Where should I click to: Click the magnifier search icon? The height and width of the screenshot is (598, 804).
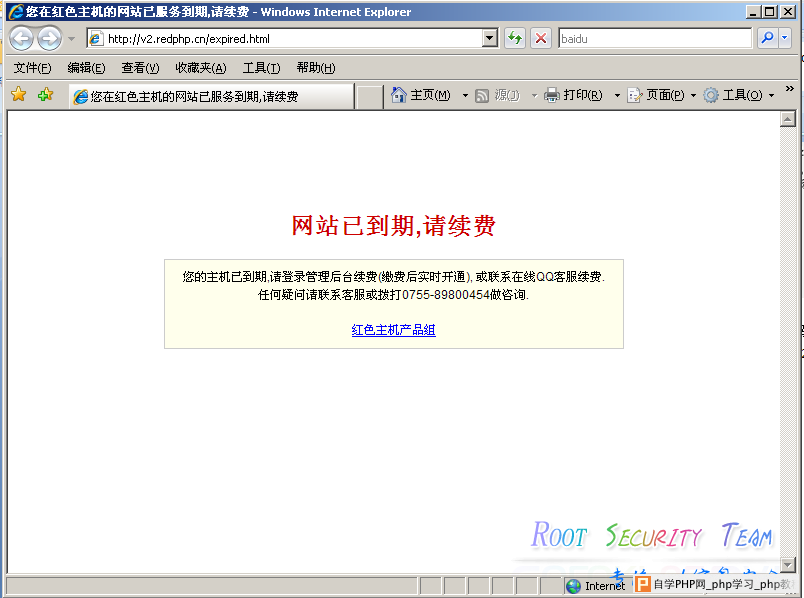click(x=767, y=38)
